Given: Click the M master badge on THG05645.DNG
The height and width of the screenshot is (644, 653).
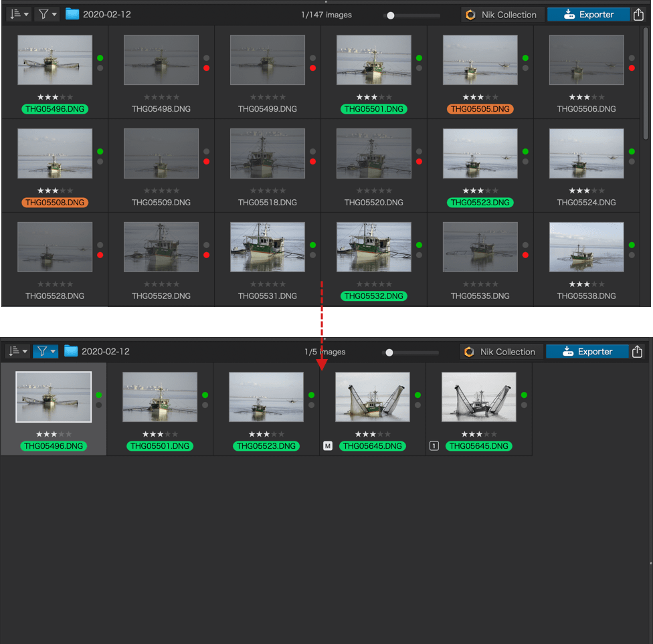Looking at the screenshot, I should [x=328, y=446].
